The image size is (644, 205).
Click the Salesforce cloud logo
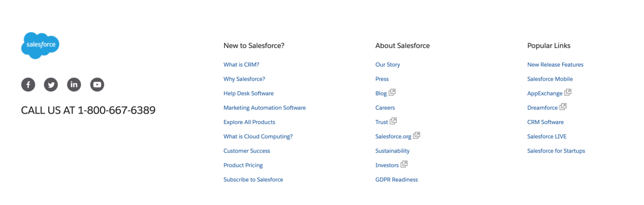pyautogui.click(x=40, y=45)
